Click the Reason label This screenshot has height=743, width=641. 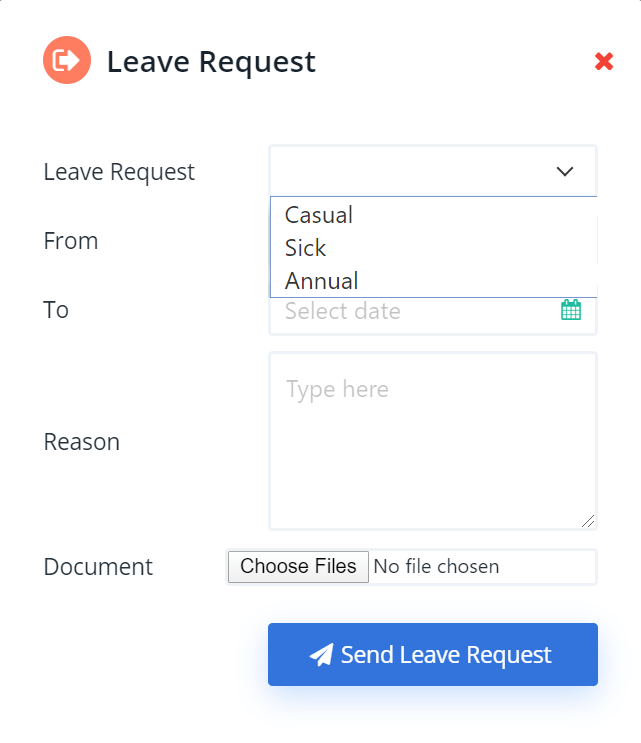coord(81,442)
